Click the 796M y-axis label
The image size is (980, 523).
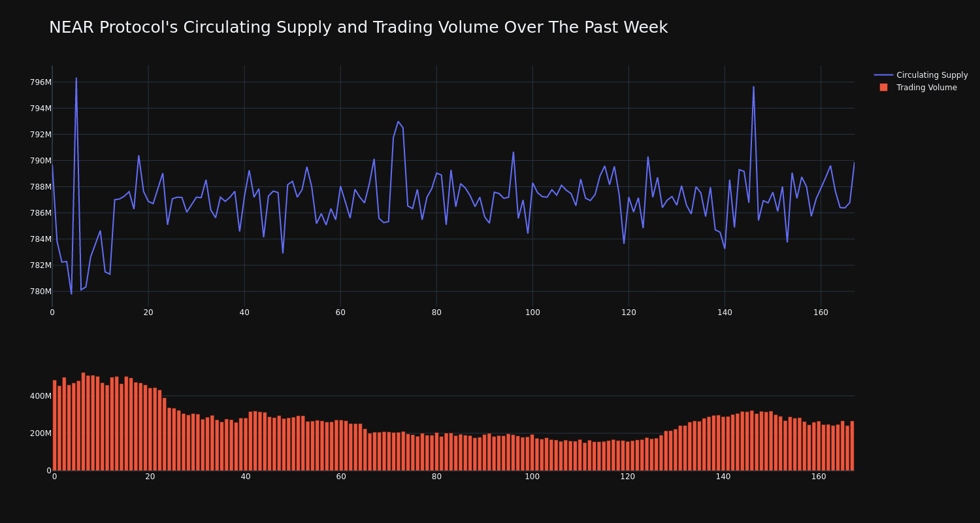tap(41, 82)
